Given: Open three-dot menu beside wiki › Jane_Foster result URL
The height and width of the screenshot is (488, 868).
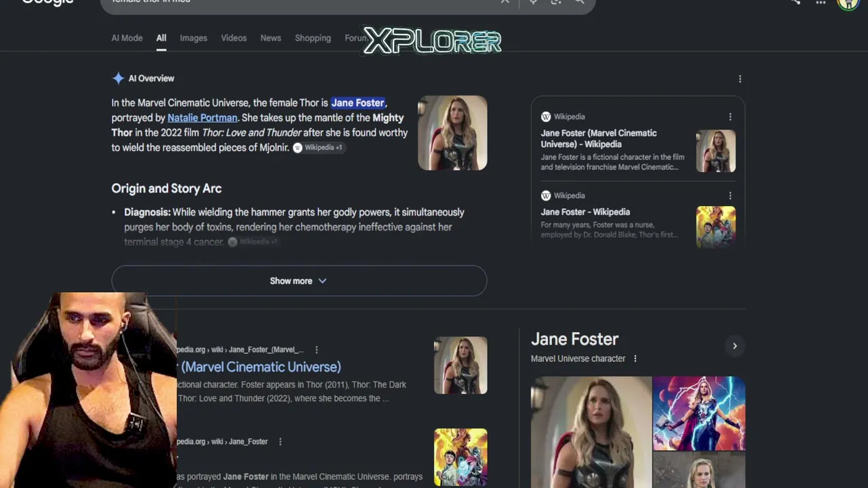Looking at the screenshot, I should 280,442.
